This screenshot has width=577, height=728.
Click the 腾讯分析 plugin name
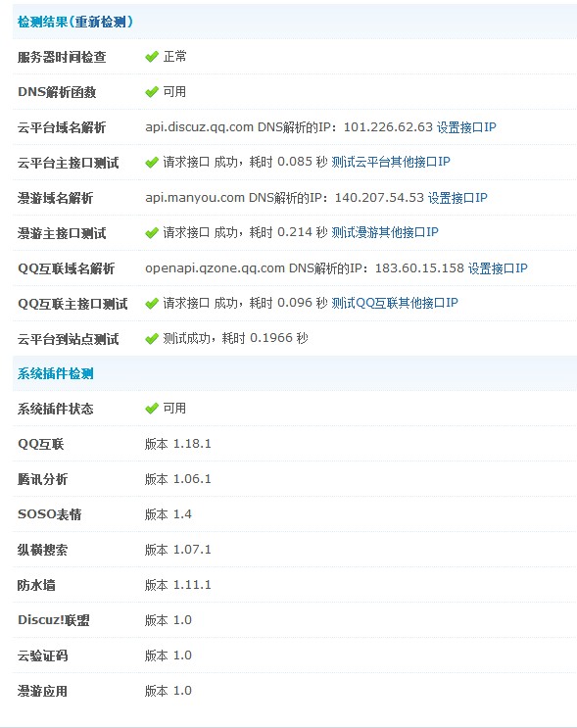pyautogui.click(x=42, y=479)
